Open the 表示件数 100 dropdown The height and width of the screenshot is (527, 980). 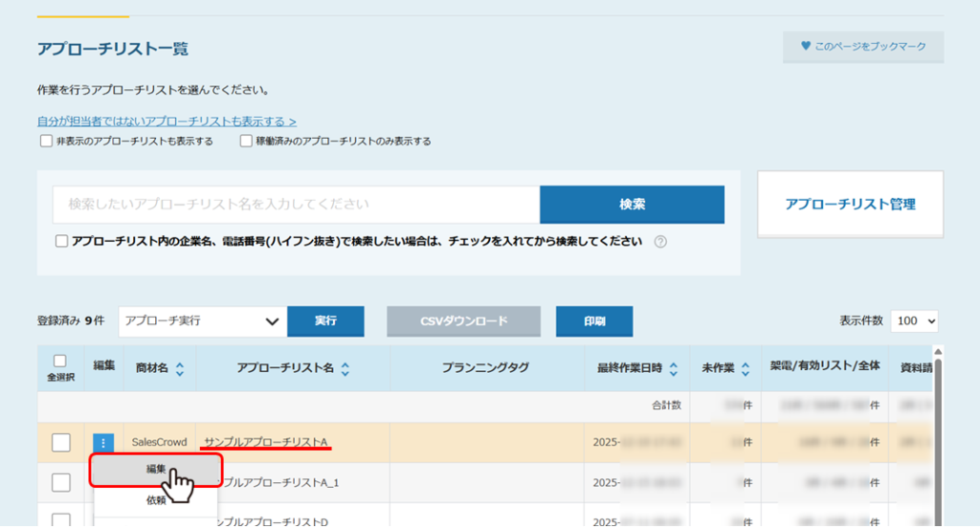click(x=914, y=321)
